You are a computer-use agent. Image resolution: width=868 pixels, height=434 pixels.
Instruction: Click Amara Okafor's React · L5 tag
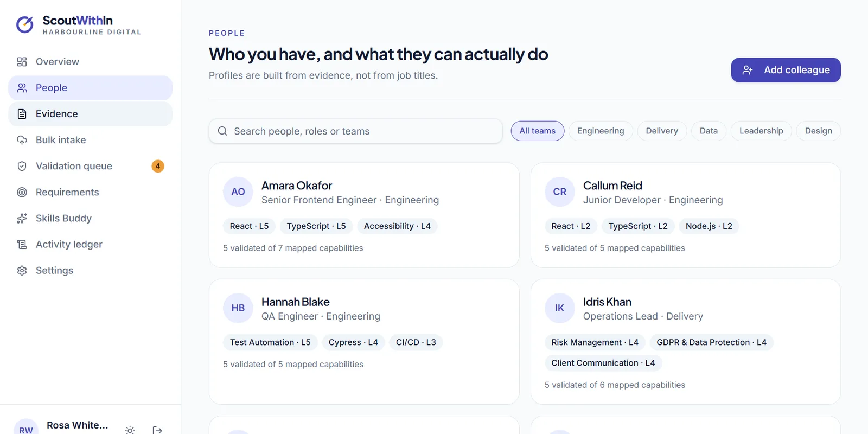point(249,226)
